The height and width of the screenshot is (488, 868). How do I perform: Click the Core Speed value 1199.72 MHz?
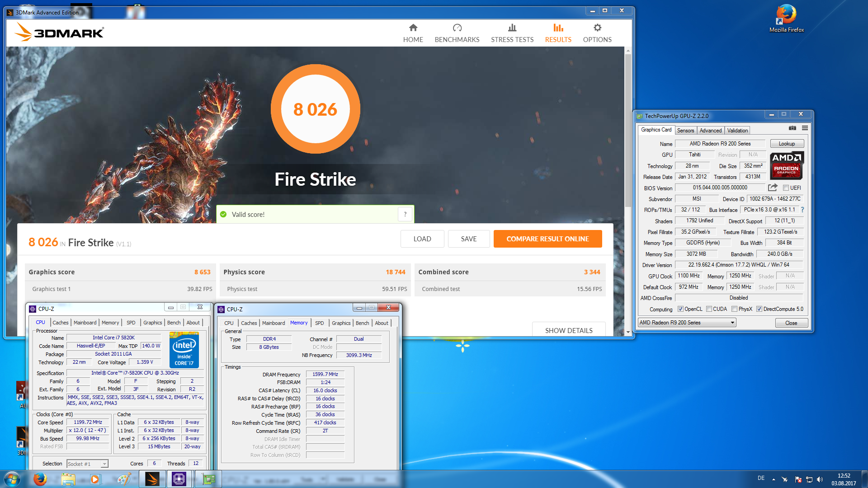pyautogui.click(x=88, y=422)
